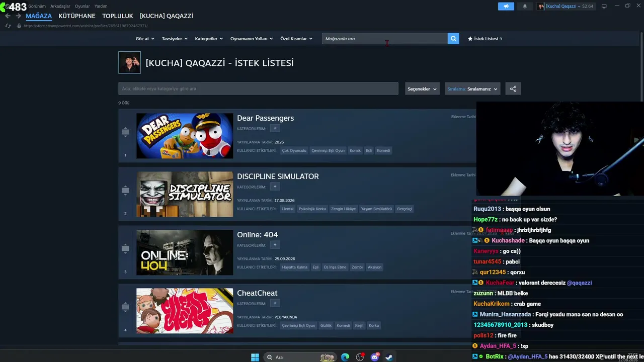Expand the Tavsiyeler dropdown
The height and width of the screenshot is (362, 644).
[175, 39]
